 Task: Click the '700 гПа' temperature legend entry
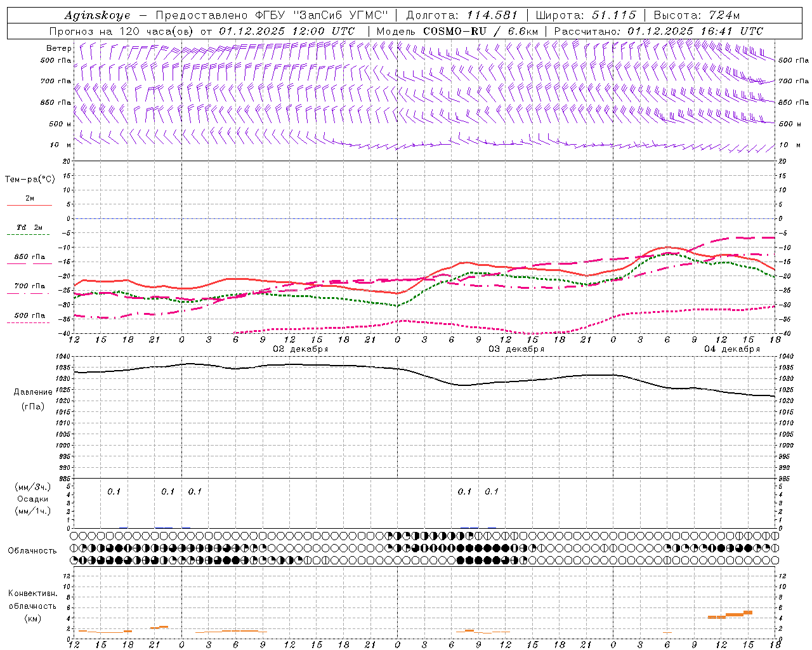click(x=30, y=286)
